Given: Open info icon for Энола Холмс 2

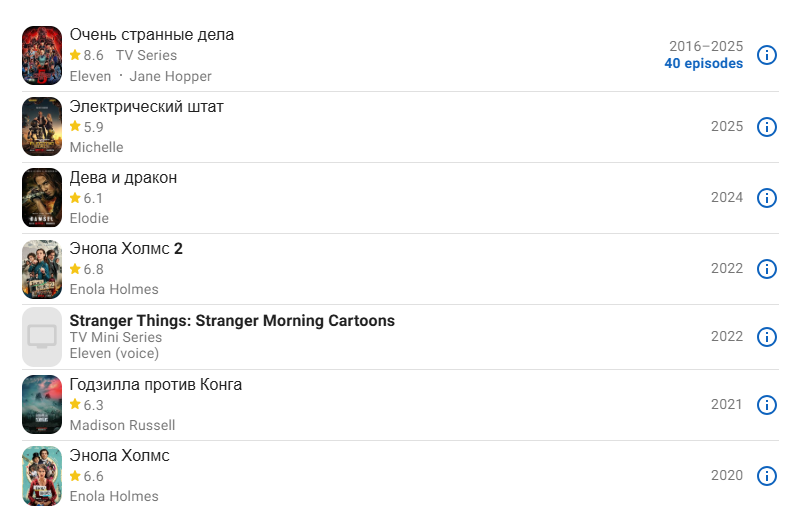Looking at the screenshot, I should [767, 269].
